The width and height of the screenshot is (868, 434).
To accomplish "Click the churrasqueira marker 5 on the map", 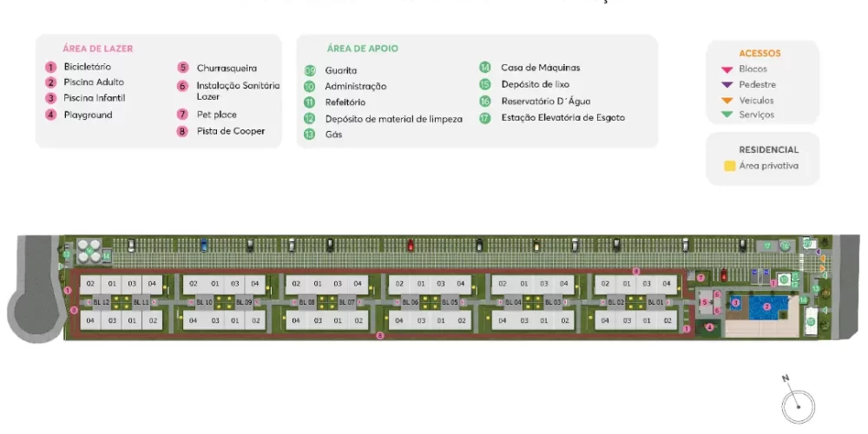I will tap(706, 302).
